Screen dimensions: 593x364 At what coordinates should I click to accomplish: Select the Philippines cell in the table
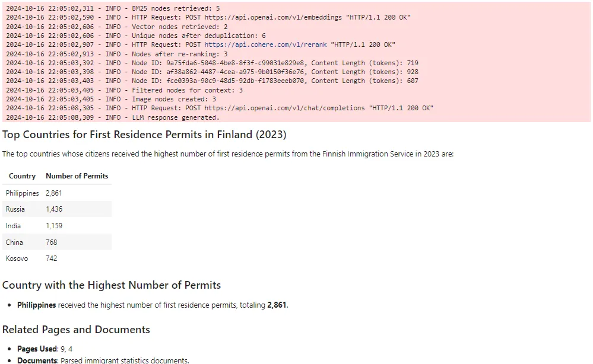pos(22,193)
